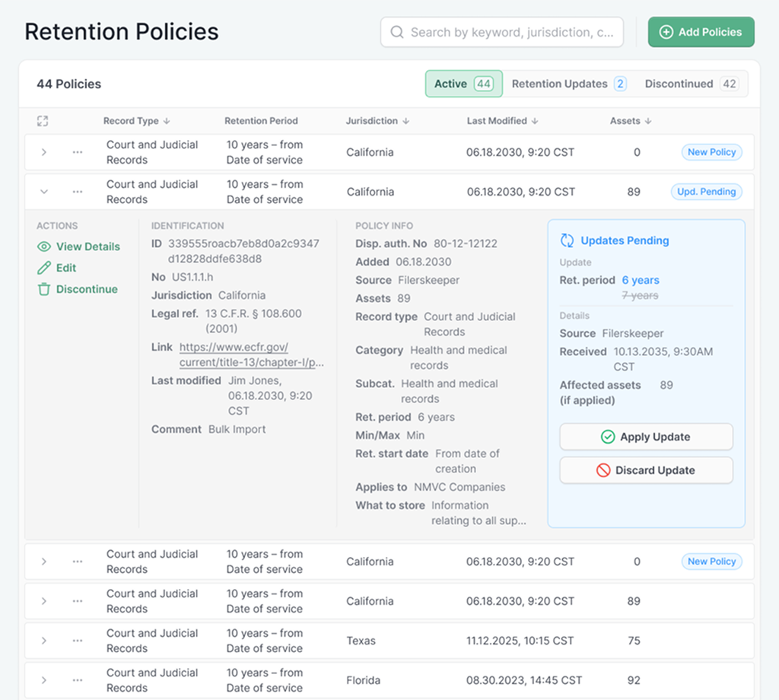Click the Edit action
Viewport: 779px width, 700px height.
[56, 268]
